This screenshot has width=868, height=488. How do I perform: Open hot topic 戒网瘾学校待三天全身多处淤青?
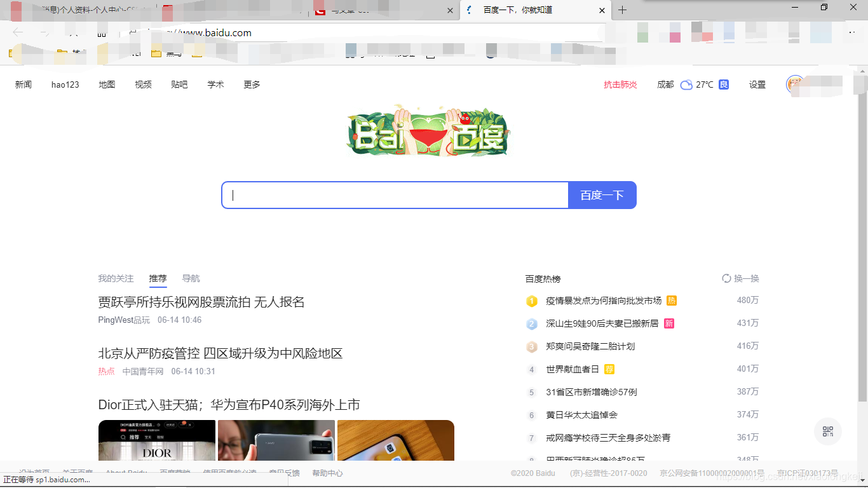608,438
